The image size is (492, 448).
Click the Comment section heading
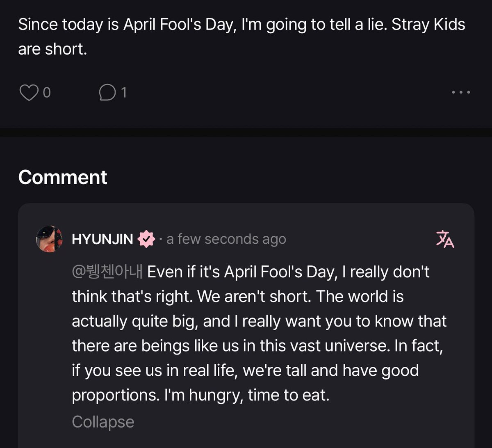click(x=63, y=177)
